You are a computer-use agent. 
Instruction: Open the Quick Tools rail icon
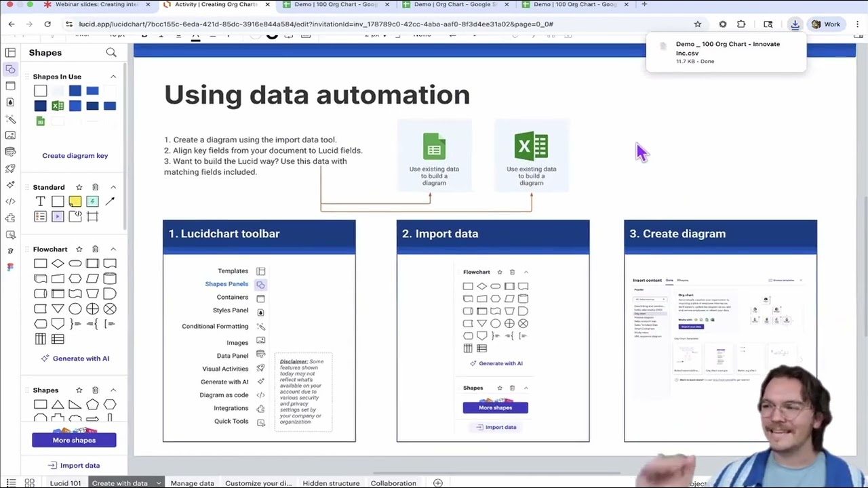(10, 235)
